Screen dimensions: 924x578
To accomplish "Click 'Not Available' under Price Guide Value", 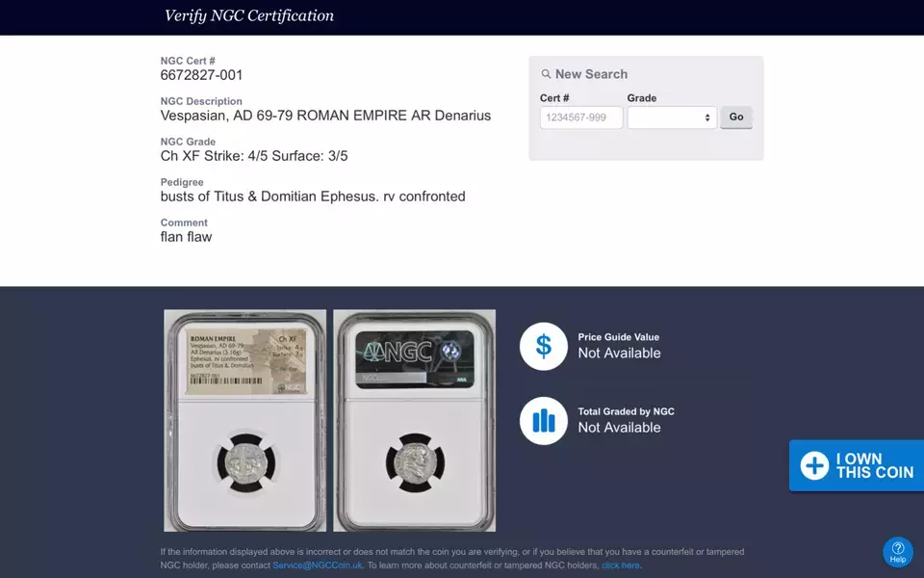I will coord(619,354).
